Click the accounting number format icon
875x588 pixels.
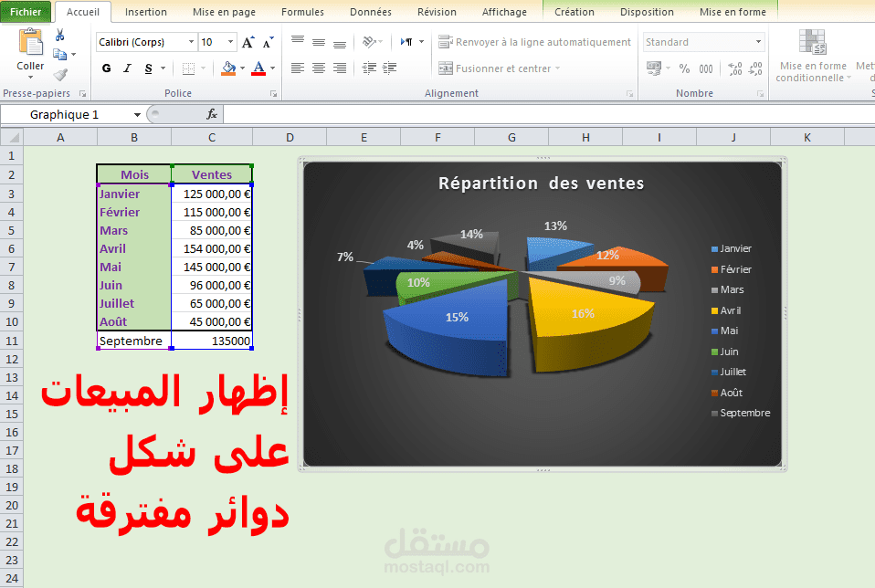tap(653, 68)
